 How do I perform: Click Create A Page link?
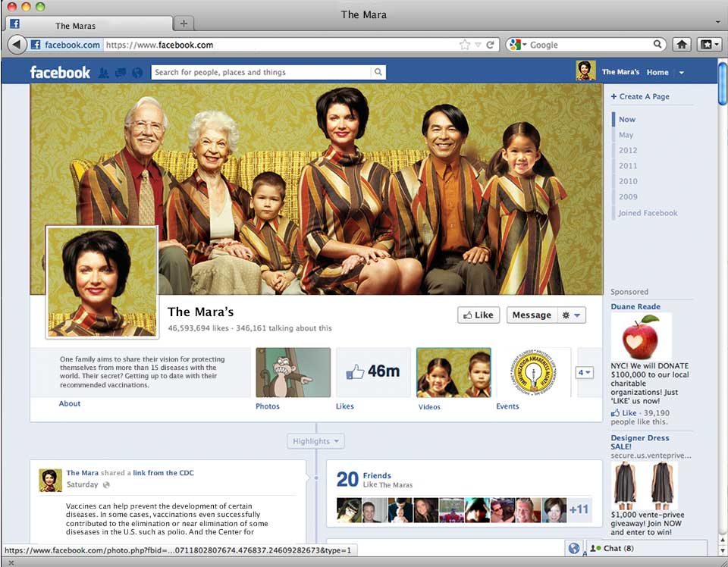coord(640,96)
